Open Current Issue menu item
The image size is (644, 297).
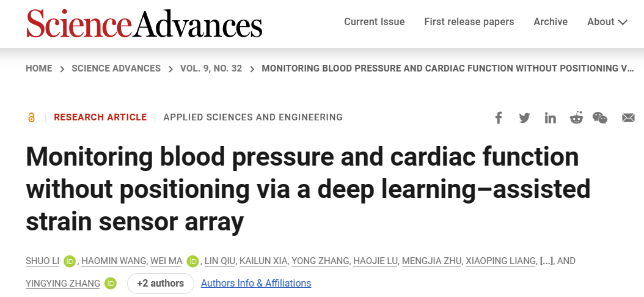[374, 22]
